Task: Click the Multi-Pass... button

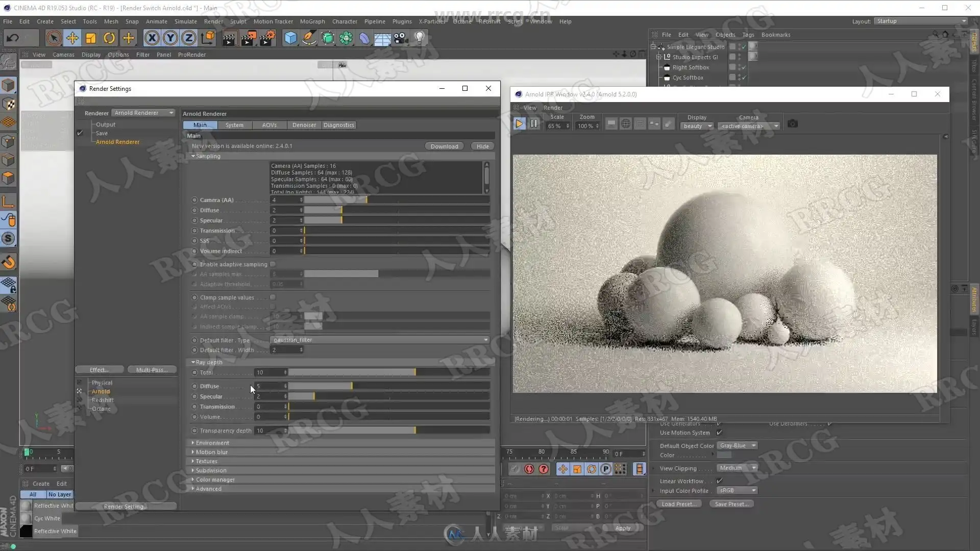Action: [x=152, y=370]
